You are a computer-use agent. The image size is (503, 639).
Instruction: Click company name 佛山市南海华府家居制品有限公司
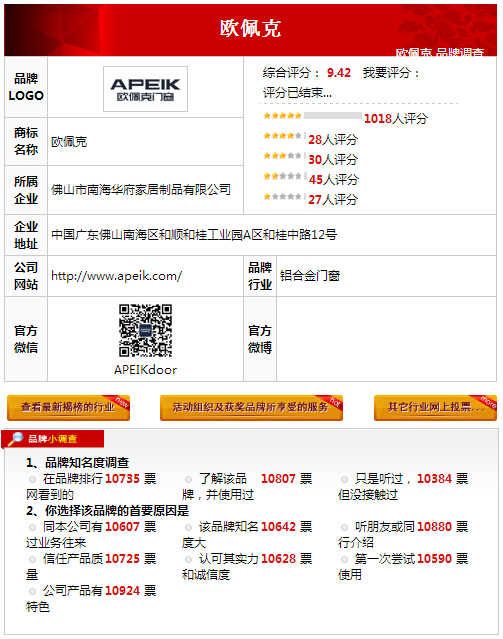tap(141, 189)
